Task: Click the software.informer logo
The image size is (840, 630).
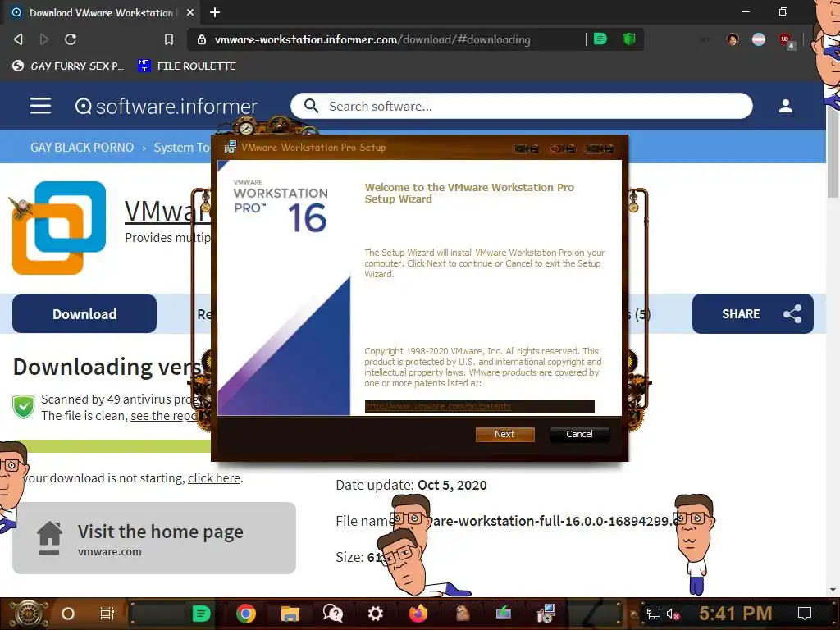Action: 166,107
